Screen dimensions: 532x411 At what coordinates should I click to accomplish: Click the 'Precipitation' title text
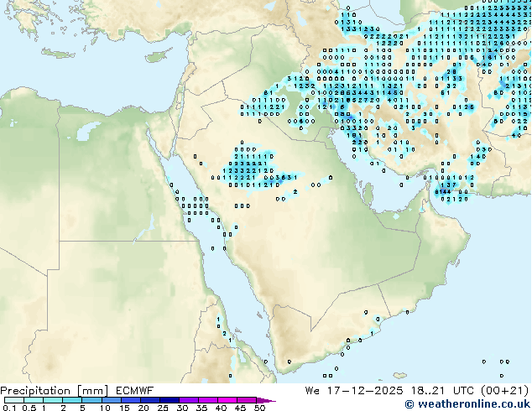pos(35,391)
